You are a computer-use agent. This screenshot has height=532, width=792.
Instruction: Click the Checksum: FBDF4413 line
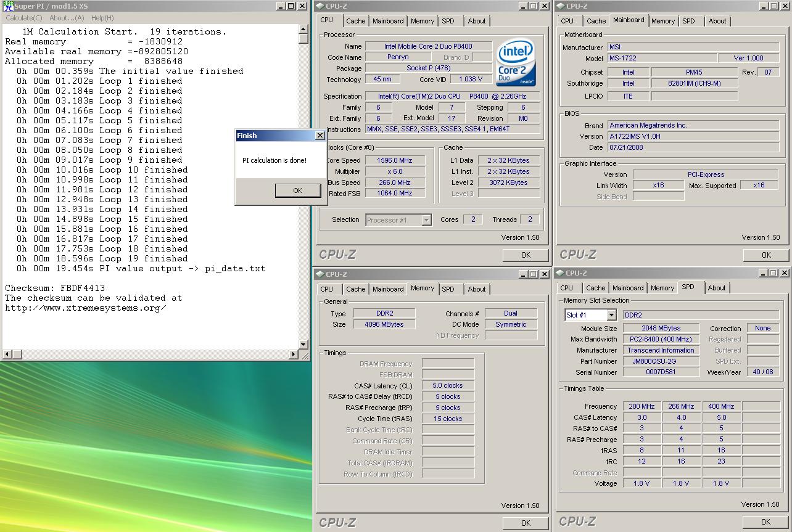[55, 288]
